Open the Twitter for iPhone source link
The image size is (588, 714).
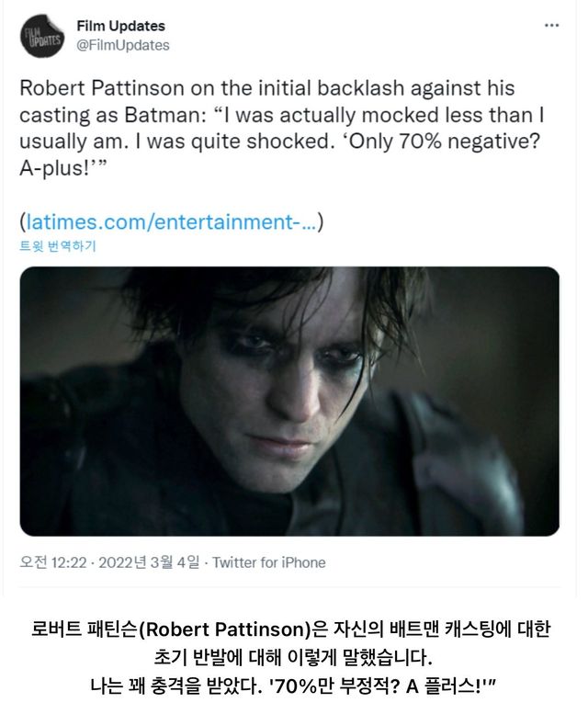coord(269,562)
